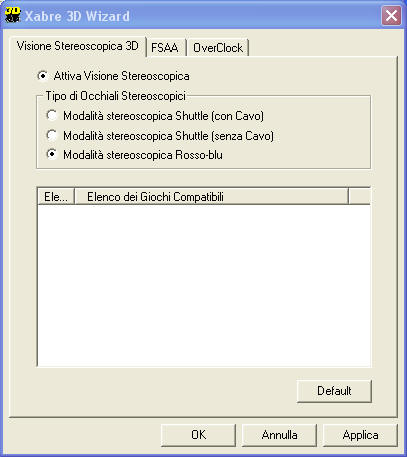Enable Attiva Visione Stereoscopica option

[x=42, y=76]
